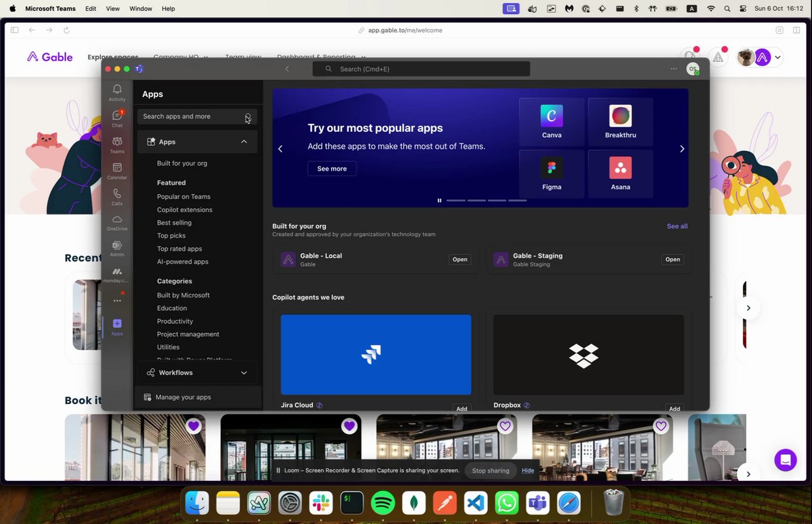Image resolution: width=812 pixels, height=524 pixels.
Task: Open Visual Studio Code from the Dock
Action: click(x=476, y=503)
